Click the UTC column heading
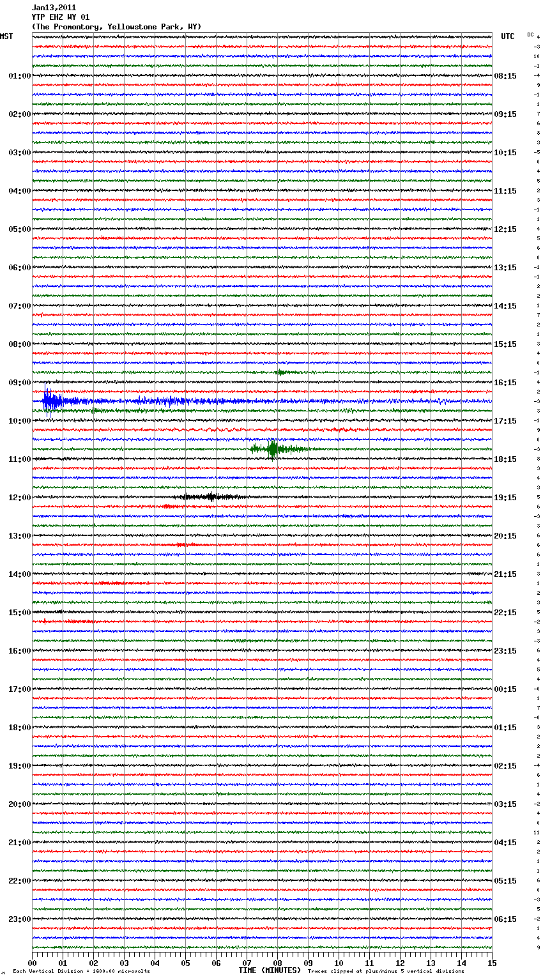 pyautogui.click(x=508, y=36)
